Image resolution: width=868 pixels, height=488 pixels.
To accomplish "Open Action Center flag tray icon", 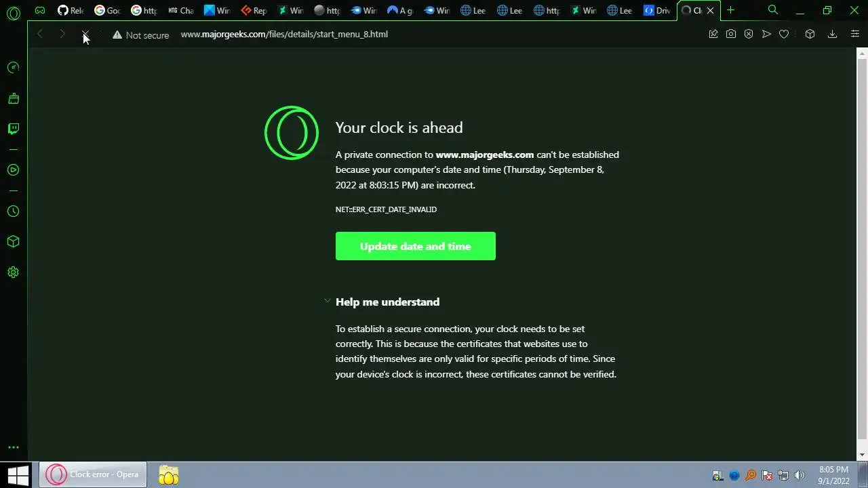I will click(767, 475).
